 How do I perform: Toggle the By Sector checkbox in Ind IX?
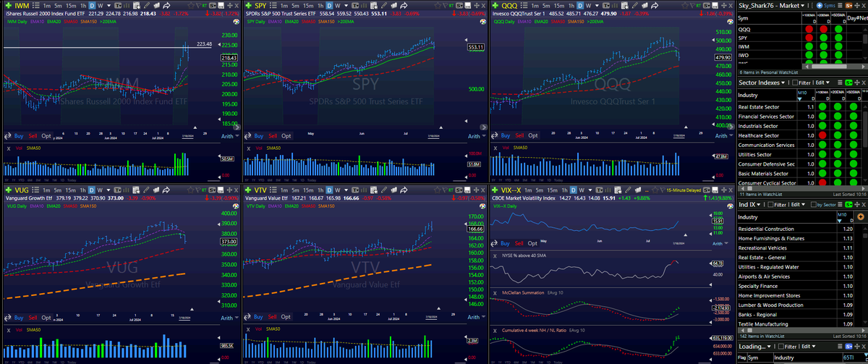[814, 204]
